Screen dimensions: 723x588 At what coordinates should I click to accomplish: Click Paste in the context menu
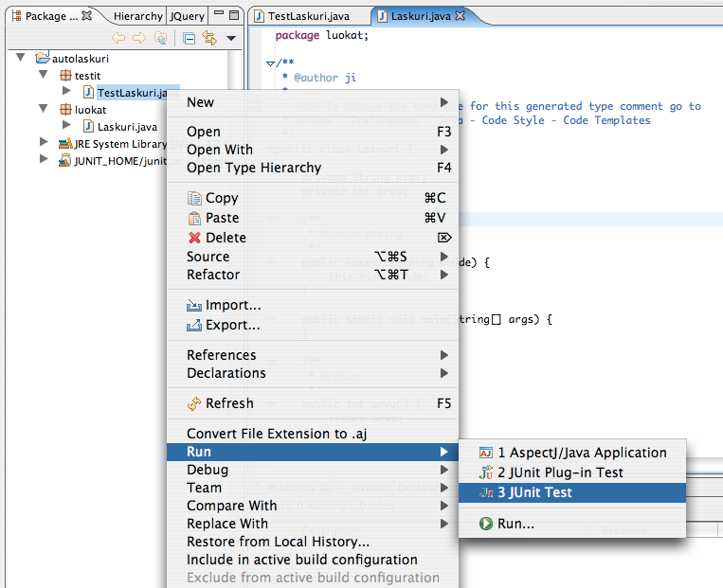point(313,218)
